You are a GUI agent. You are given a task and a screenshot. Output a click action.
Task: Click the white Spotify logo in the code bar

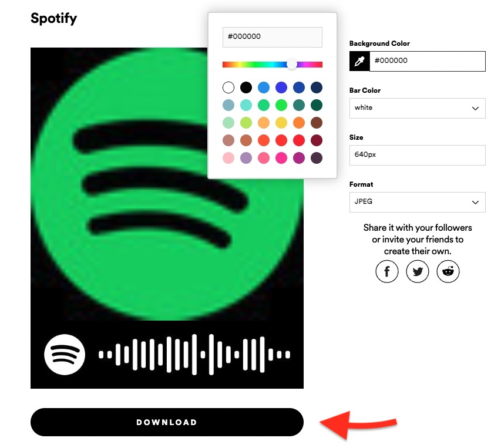click(x=65, y=355)
